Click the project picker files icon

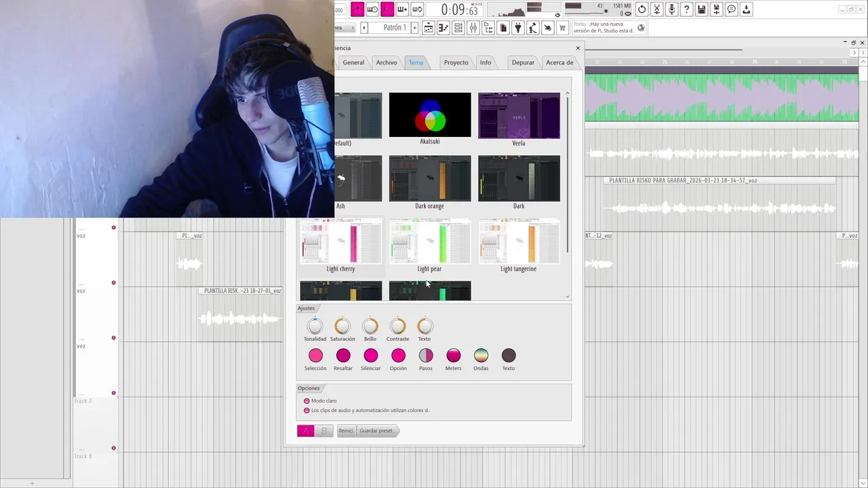[x=503, y=28]
